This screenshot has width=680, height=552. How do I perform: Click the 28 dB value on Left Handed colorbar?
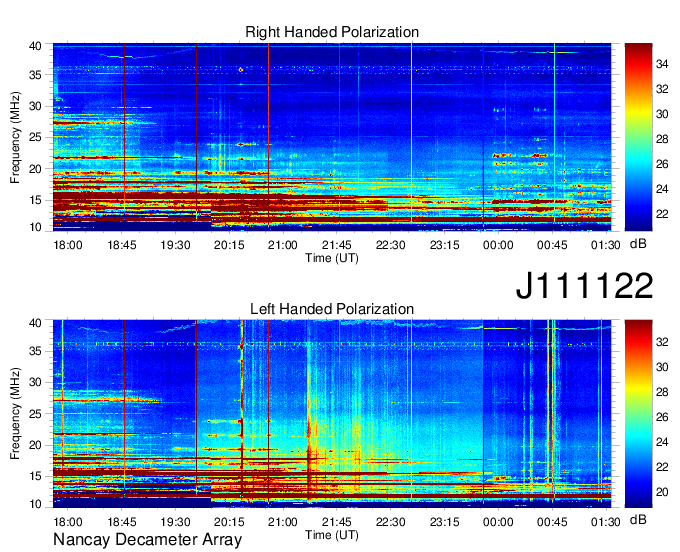662,392
